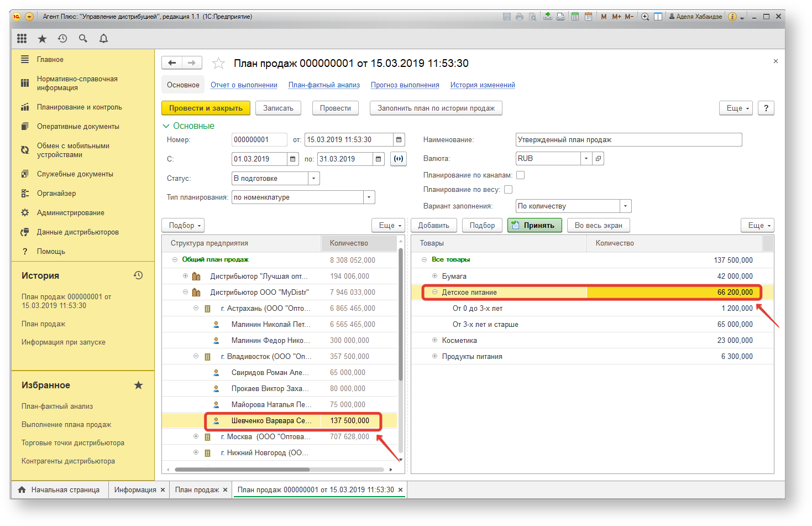
Task: Click the search magnifier icon
Action: tap(83, 38)
